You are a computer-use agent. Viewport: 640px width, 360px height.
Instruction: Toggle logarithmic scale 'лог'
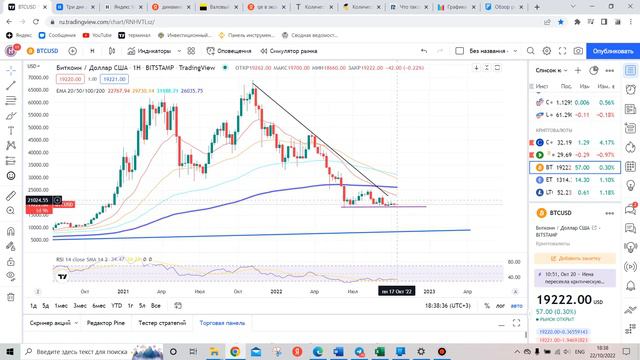pyautogui.click(x=500, y=305)
